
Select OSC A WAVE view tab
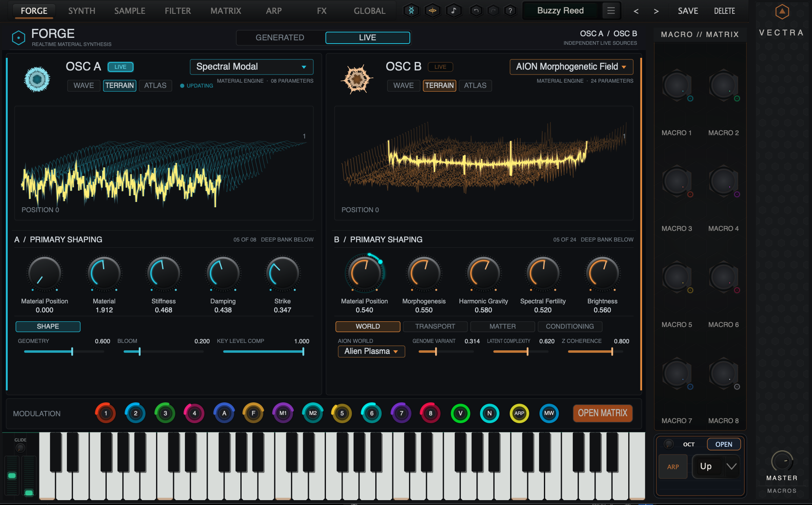[x=84, y=86]
